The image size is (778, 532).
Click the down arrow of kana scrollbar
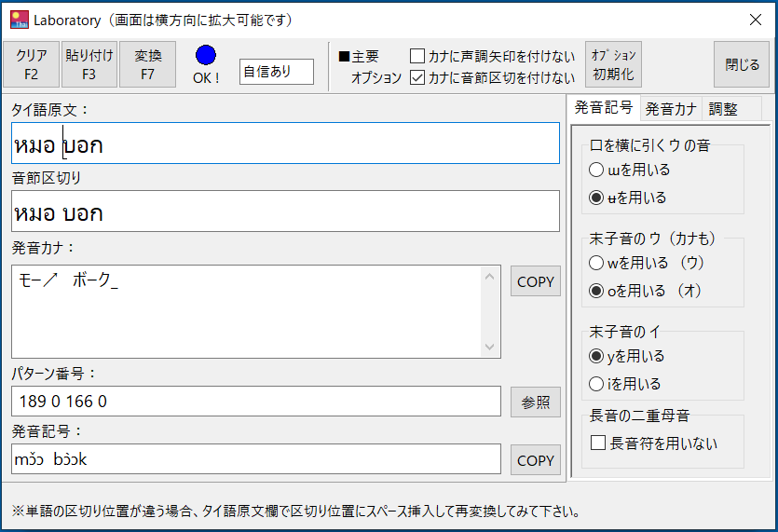tap(490, 347)
